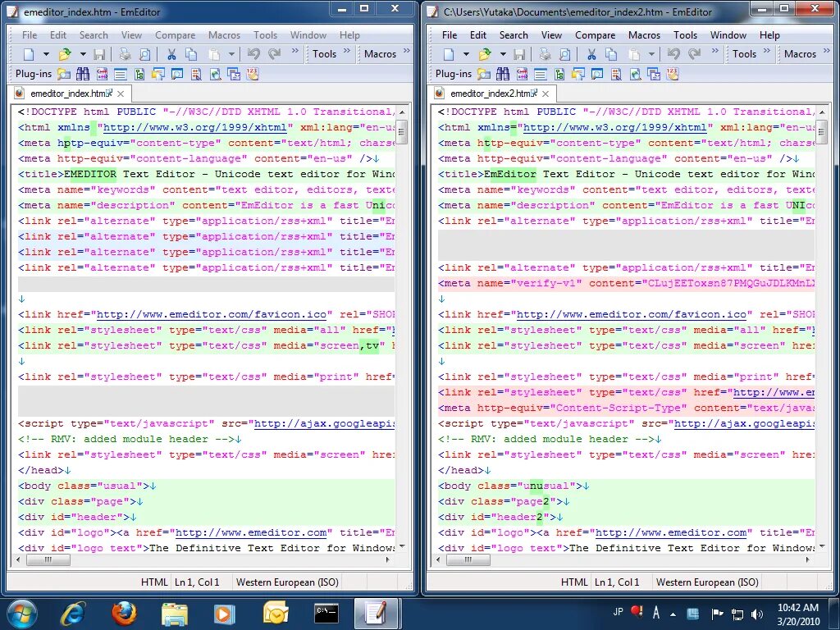Expand Macros toolbar chevron in left window
The image size is (840, 630).
(x=406, y=51)
